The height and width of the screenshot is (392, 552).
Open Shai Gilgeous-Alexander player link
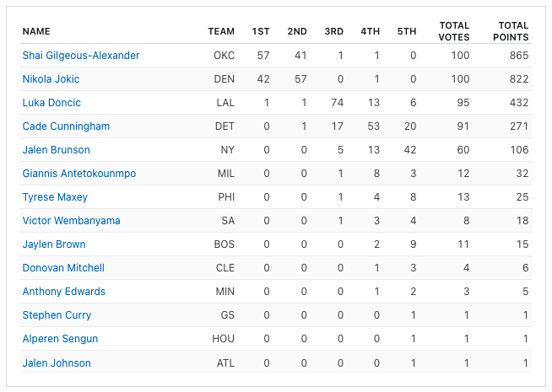click(x=81, y=56)
